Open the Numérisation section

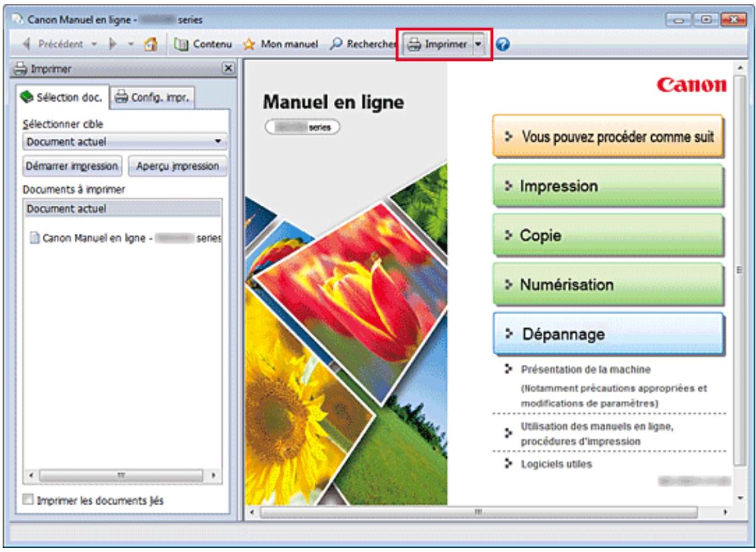608,285
